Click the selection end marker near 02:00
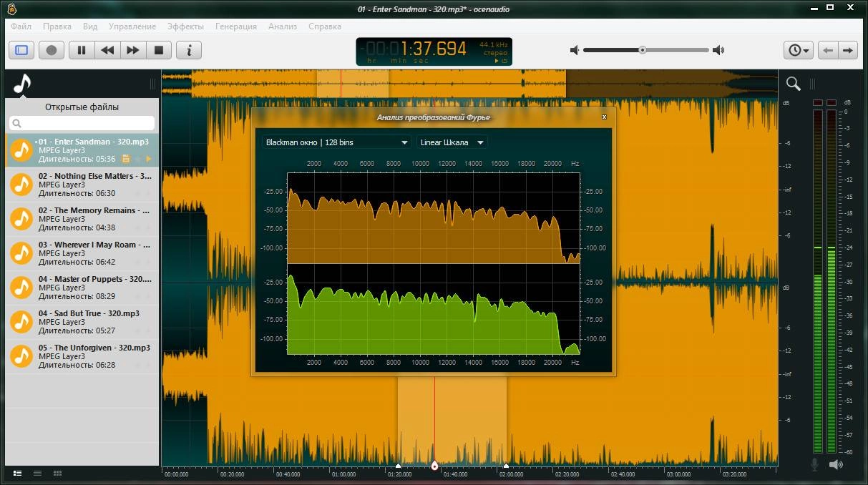 506,466
